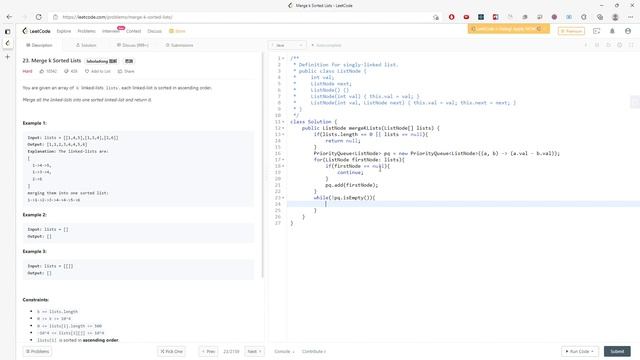
Task: Click the sidebar tab panel icon
Action: [x=7, y=31]
